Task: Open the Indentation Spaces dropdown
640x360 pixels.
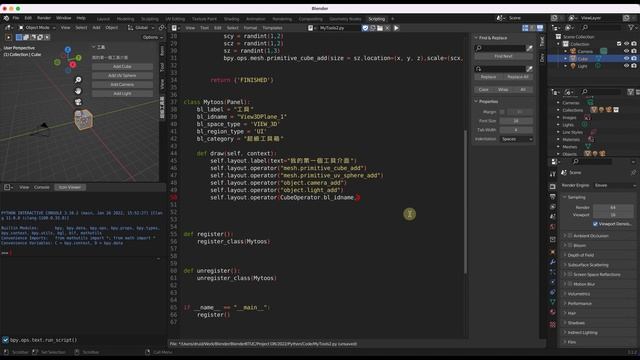Action: 516,139
